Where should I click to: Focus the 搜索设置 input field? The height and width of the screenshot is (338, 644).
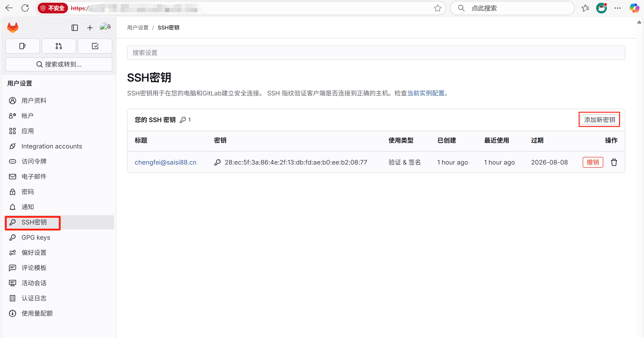[x=376, y=53]
